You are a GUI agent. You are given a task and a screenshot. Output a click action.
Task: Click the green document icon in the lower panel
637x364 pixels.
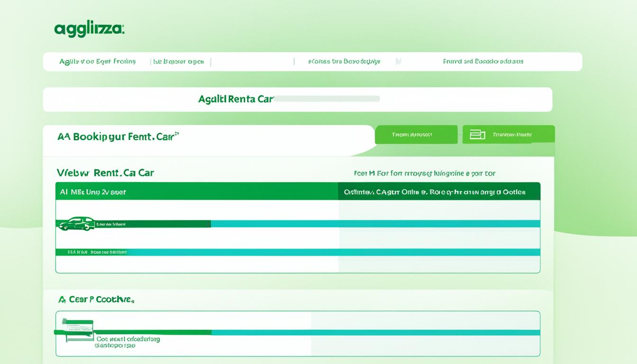78,330
